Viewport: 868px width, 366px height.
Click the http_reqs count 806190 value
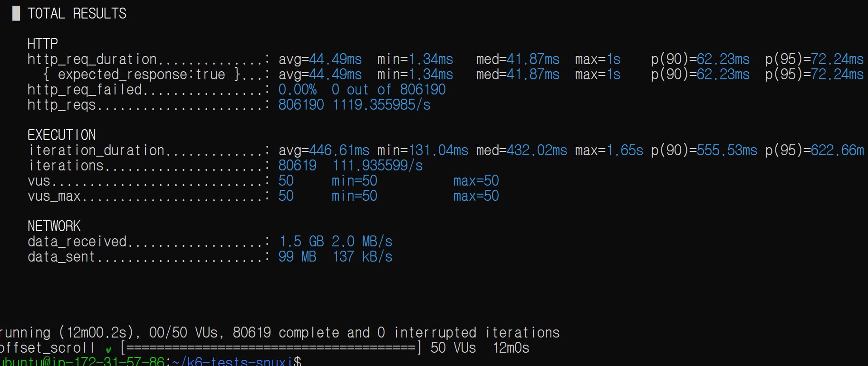(301, 104)
